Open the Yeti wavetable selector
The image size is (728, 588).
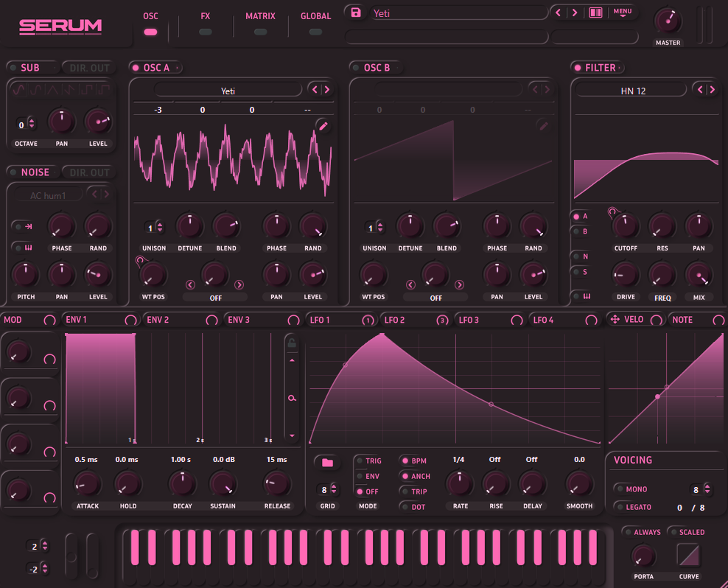coord(228,91)
